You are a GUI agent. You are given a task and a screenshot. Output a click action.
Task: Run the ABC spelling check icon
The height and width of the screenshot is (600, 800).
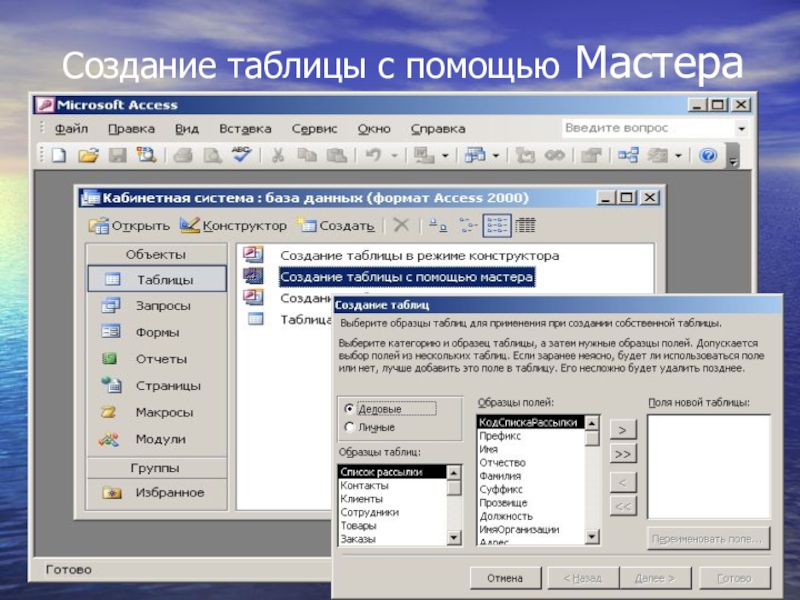(x=241, y=154)
